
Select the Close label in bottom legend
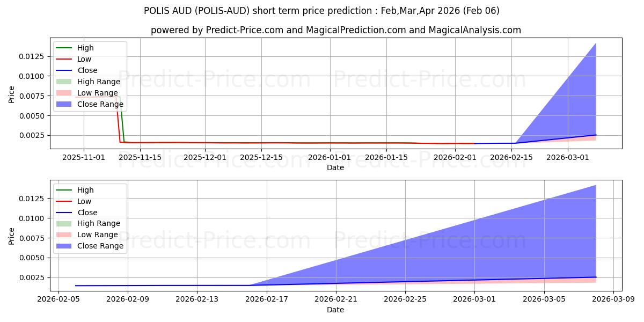click(87, 213)
